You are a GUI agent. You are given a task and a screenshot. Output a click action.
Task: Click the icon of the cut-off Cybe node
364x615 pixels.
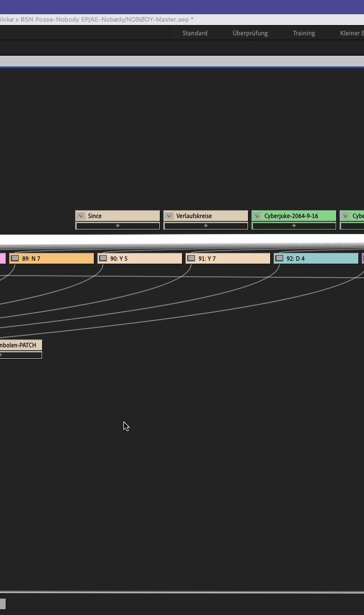346,216
